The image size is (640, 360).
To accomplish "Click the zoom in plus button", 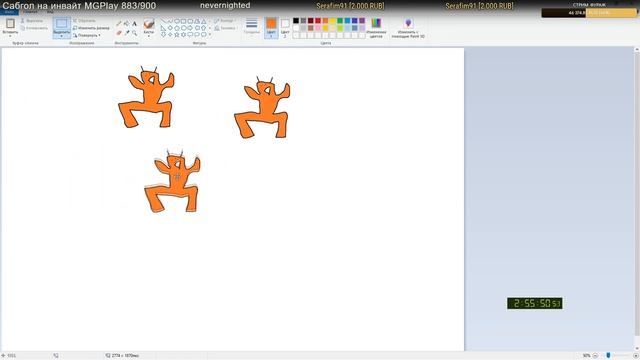I will tap(636, 356).
